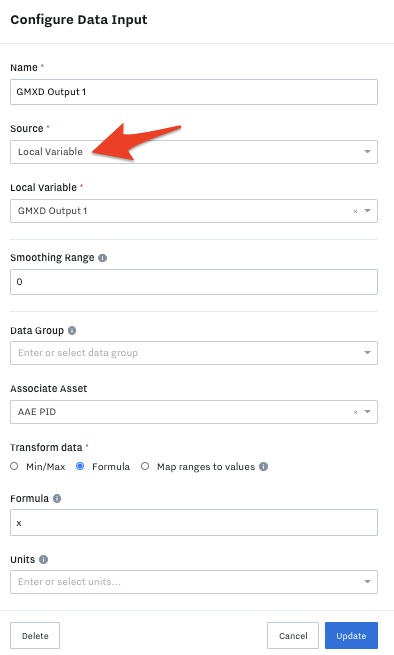Click the Update button
This screenshot has width=394, height=655.
pos(351,635)
